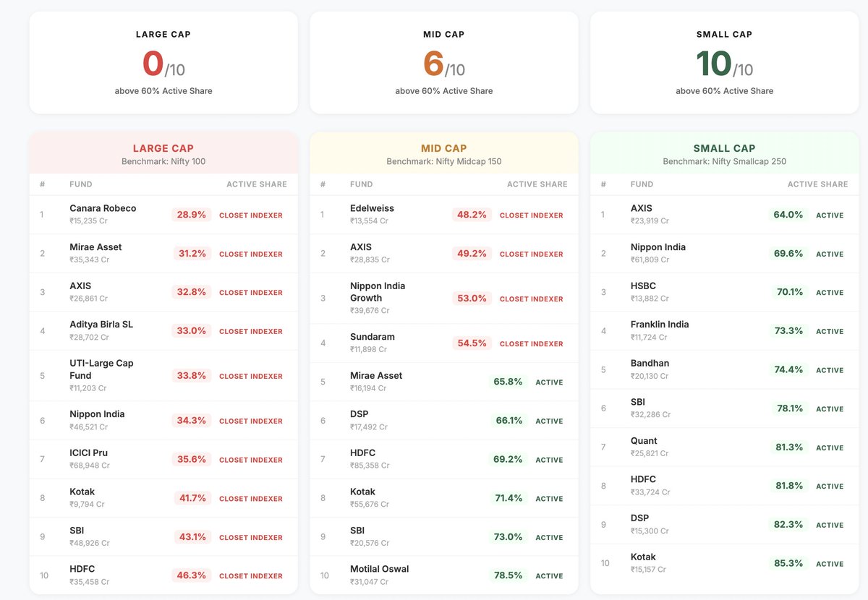Click the Benchmark: Nifty 100 subtitle

tap(163, 162)
